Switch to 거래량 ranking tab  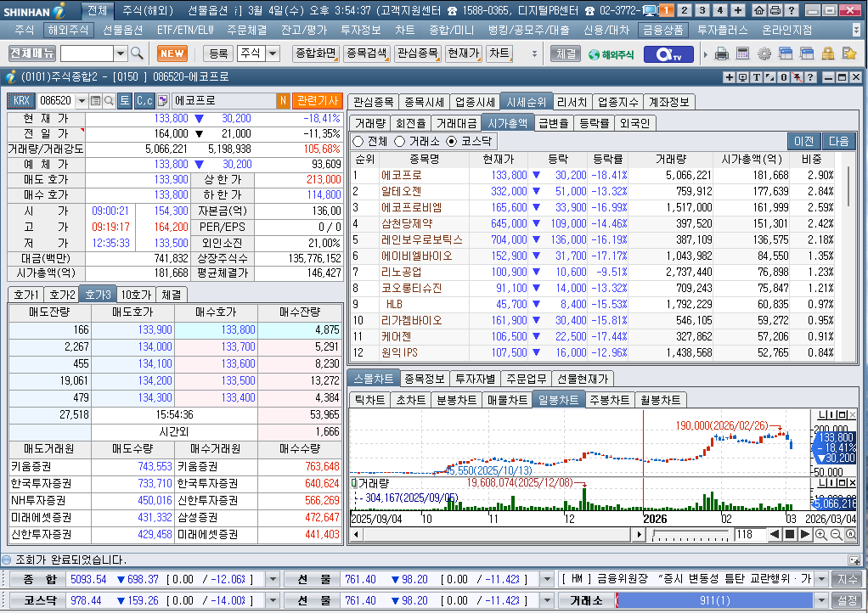369,123
